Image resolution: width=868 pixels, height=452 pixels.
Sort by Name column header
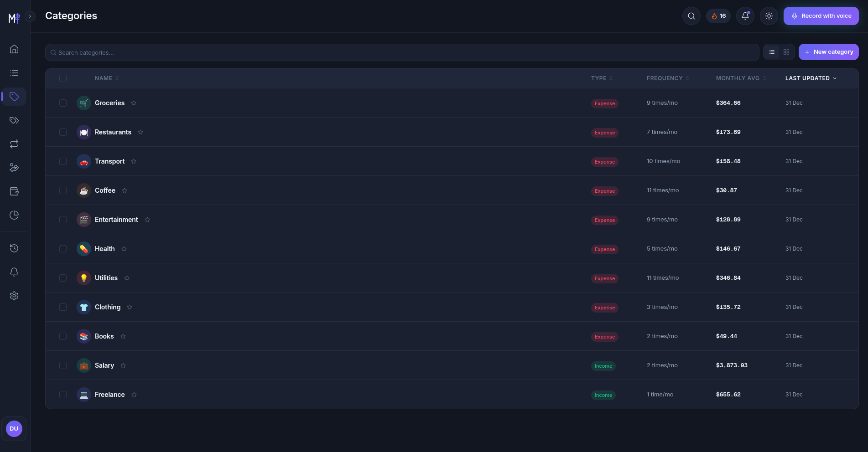pyautogui.click(x=107, y=78)
